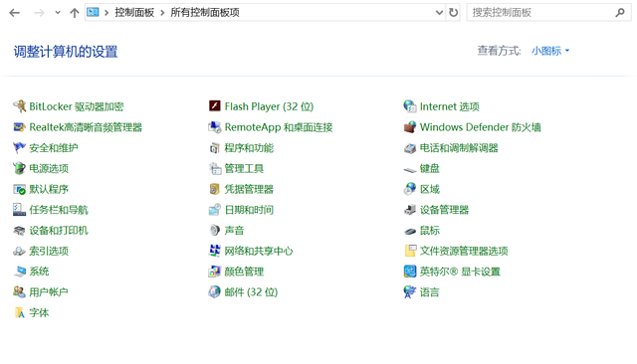
Task: Click the RemoteApp 和桌面连接 icon
Action: coord(215,127)
